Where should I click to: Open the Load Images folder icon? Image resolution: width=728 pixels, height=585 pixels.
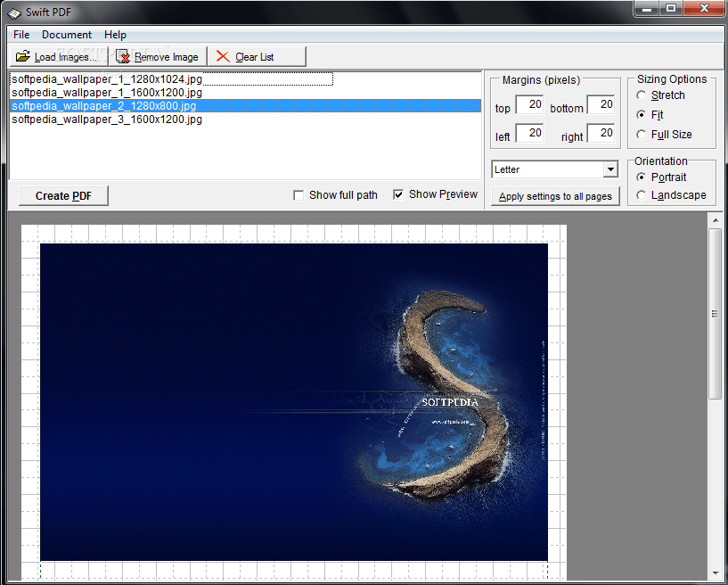pos(23,55)
